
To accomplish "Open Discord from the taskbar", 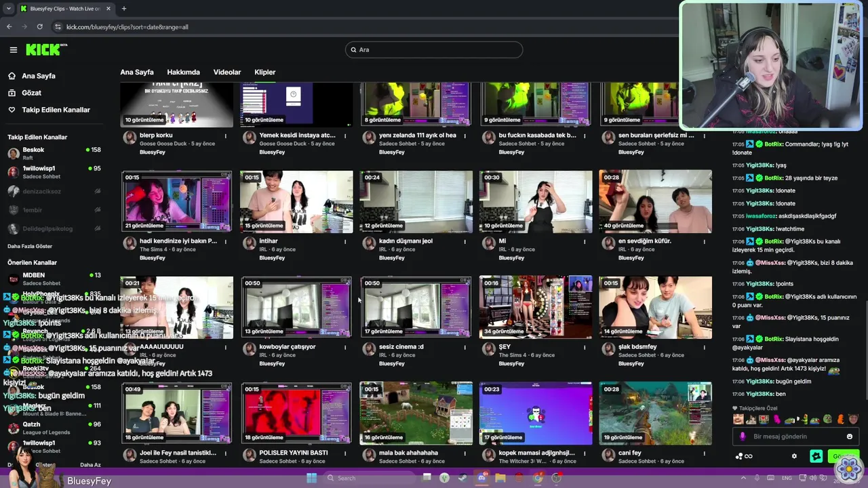I will [482, 478].
